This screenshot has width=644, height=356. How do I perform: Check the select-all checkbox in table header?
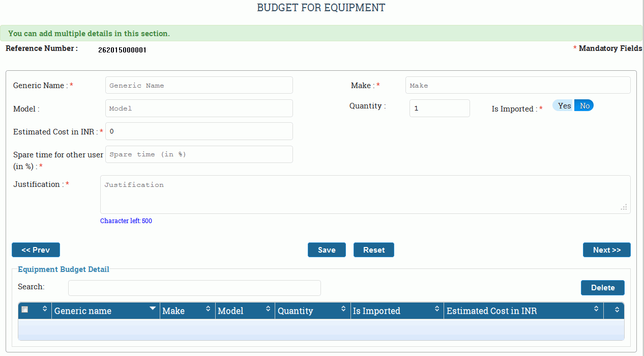25,310
